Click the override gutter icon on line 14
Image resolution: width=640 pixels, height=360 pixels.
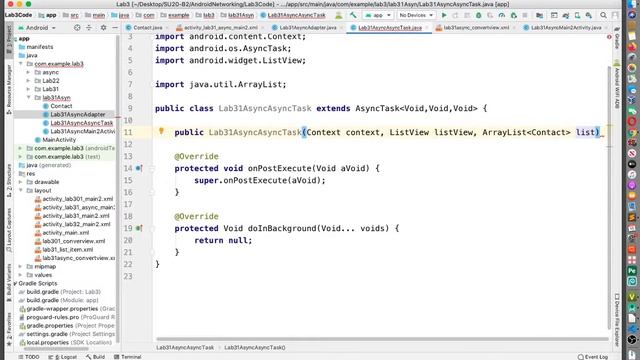click(139, 168)
